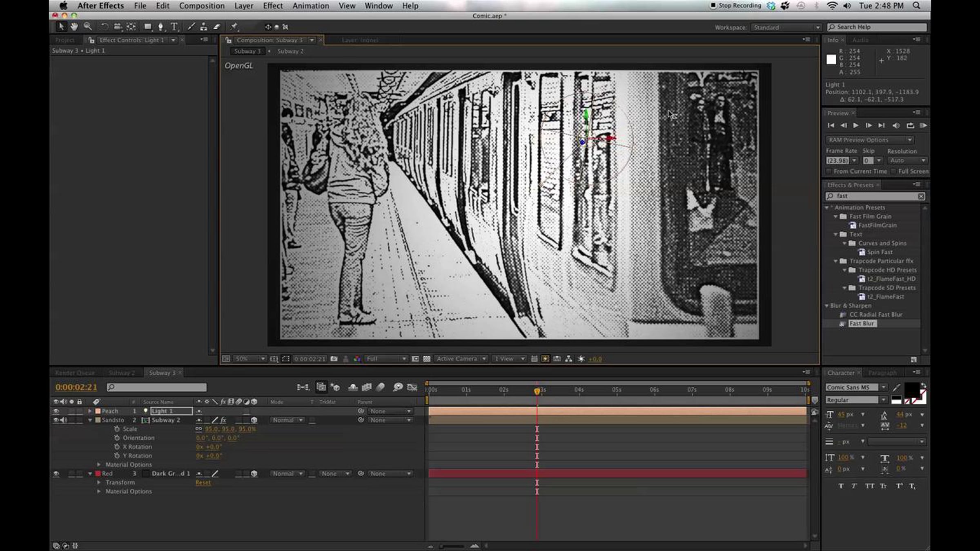This screenshot has width=980, height=551.
Task: Pick the Horizontal Type tool
Action: 174,27
